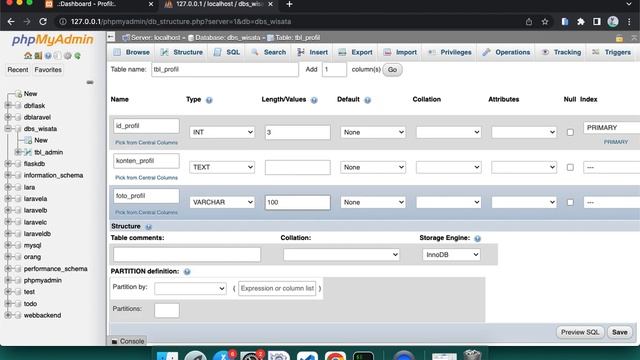Viewport: 640px width, 360px height.
Task: Open the Operations tab
Action: coord(506,52)
